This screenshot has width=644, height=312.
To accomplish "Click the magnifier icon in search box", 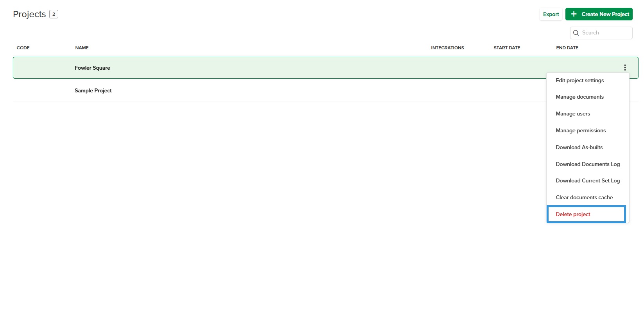I will [576, 33].
